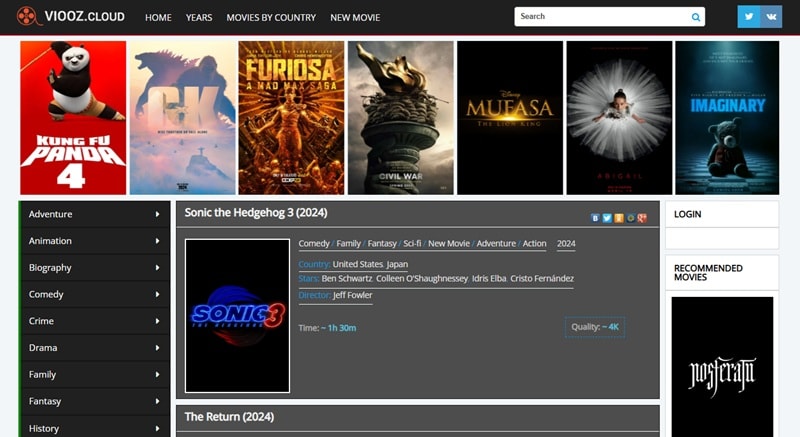Open Colleen O'Shaughnessey actor link
Viewport: 800px width, 437px height.
point(422,278)
